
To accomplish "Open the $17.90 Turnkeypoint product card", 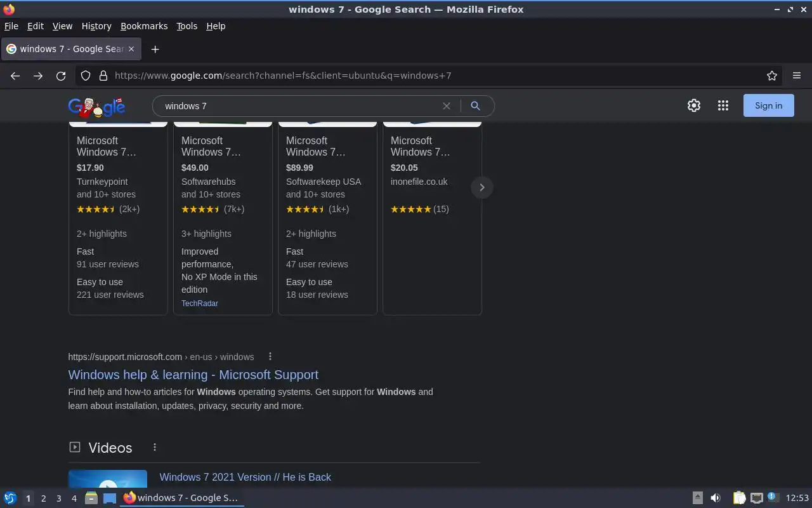I will tap(118, 218).
